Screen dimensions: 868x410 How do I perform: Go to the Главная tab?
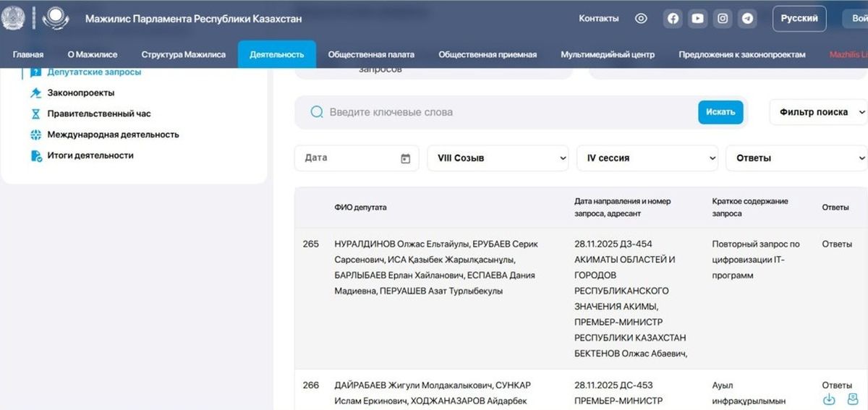[28, 54]
